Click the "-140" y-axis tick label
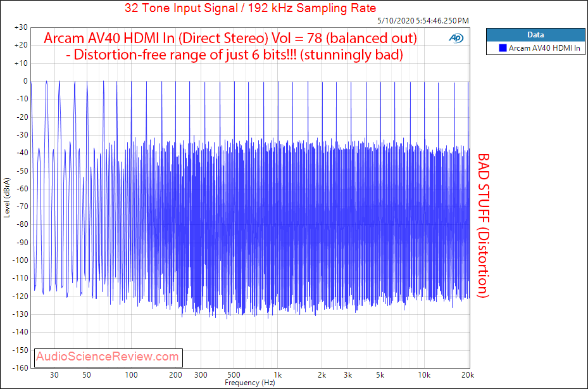Viewport: 588px width, 389px height. click(20, 333)
